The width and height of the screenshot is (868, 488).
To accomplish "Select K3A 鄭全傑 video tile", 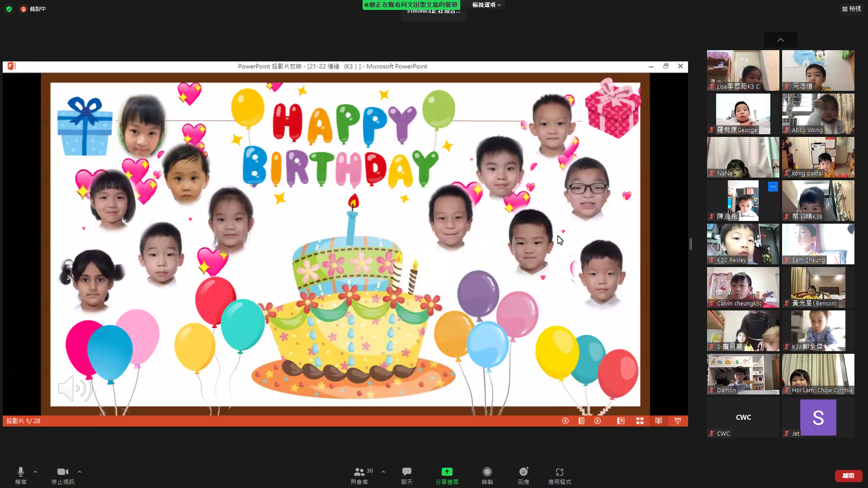I will [x=818, y=331].
